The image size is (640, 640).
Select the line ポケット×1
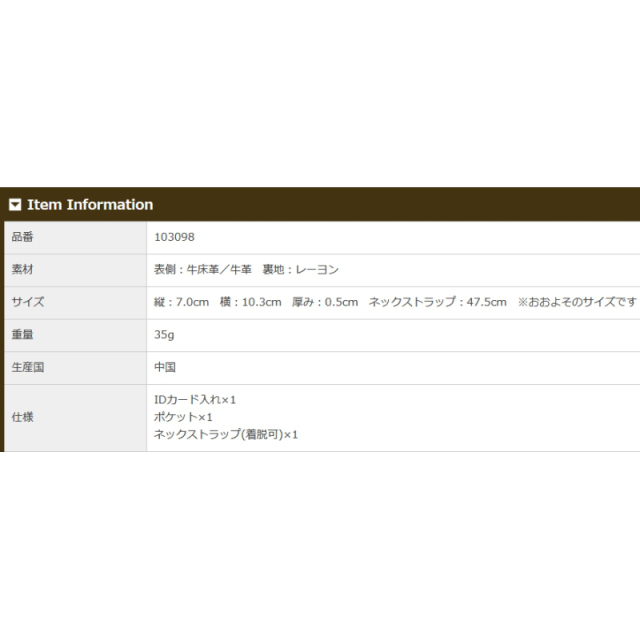pos(183,417)
